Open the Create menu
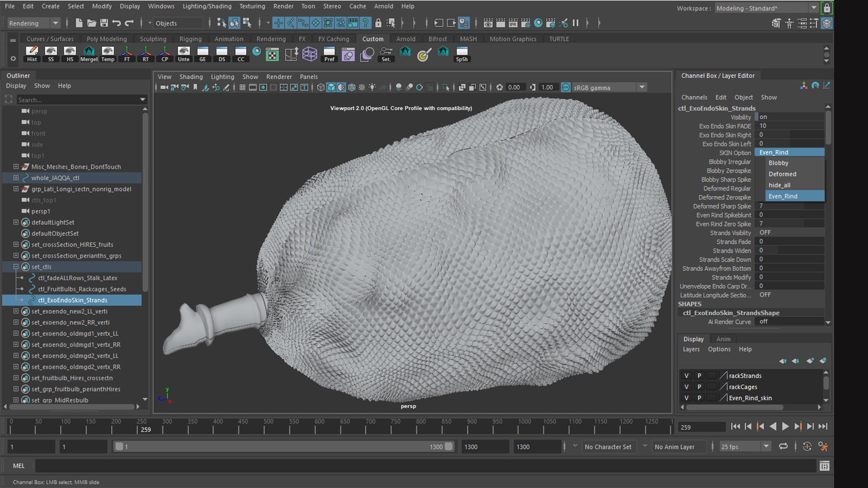Screen dimensions: 868x488 point(51,6)
